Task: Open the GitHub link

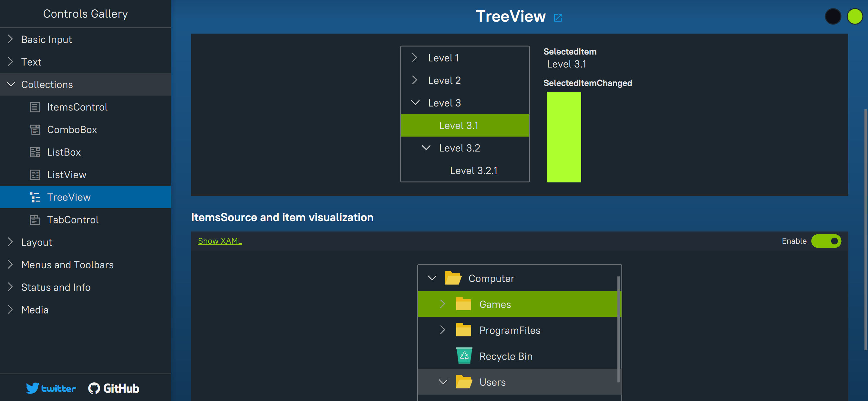Action: point(114,388)
